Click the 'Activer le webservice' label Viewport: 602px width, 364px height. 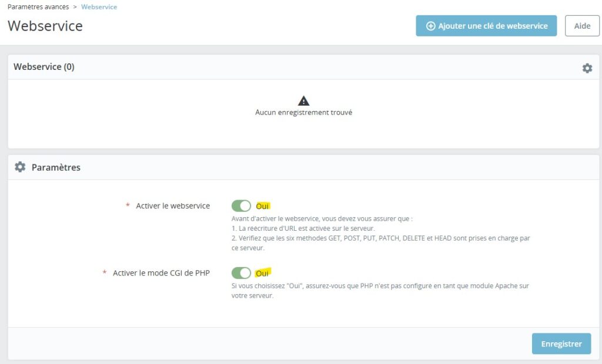click(x=173, y=206)
